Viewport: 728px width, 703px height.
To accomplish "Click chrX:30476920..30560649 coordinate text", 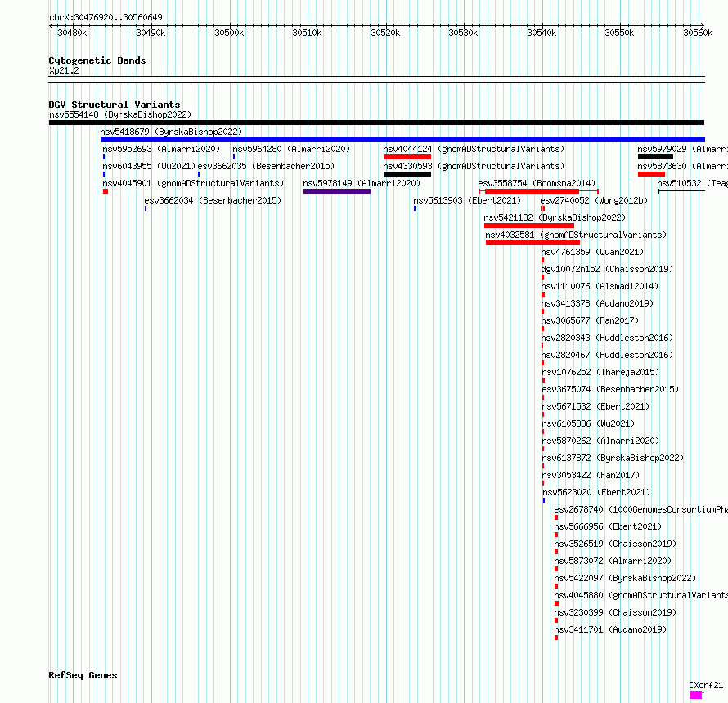I will [x=106, y=17].
